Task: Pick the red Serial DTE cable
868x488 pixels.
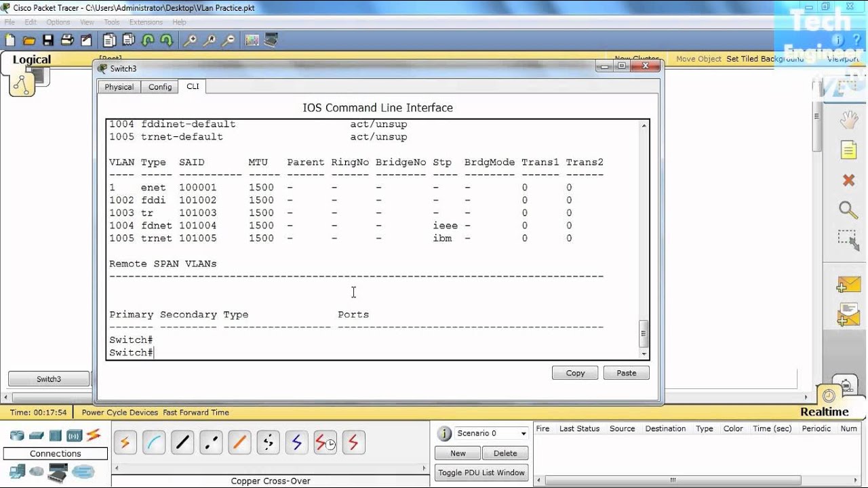Action: 353,443
